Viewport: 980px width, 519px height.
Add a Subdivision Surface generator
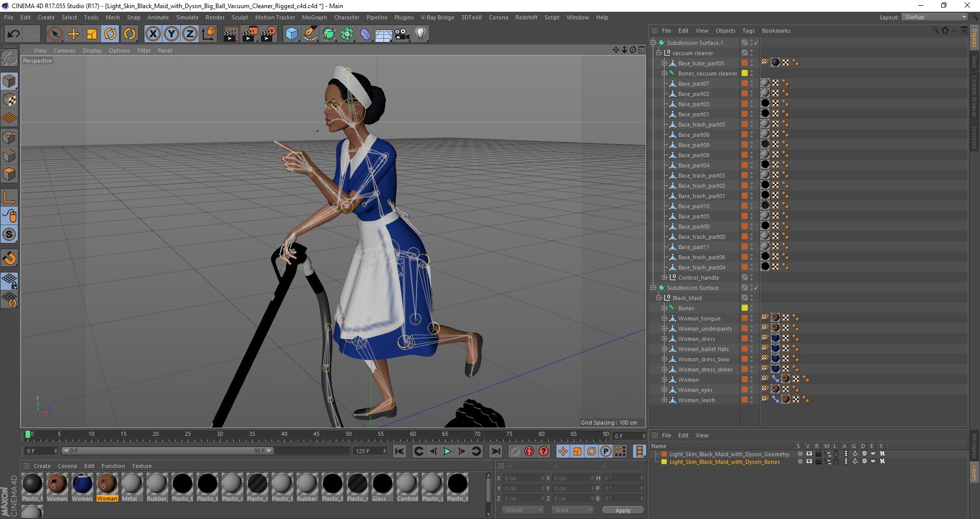(x=329, y=34)
